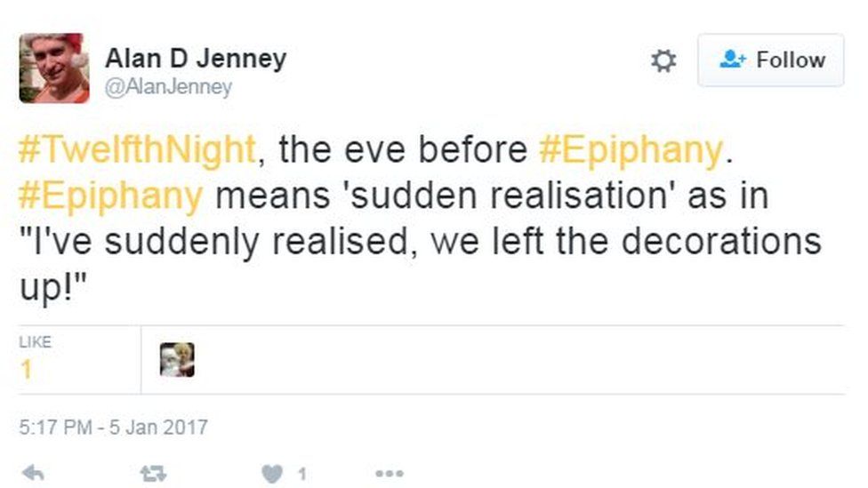
Task: Click the tweet text about decorations
Action: click(x=418, y=242)
